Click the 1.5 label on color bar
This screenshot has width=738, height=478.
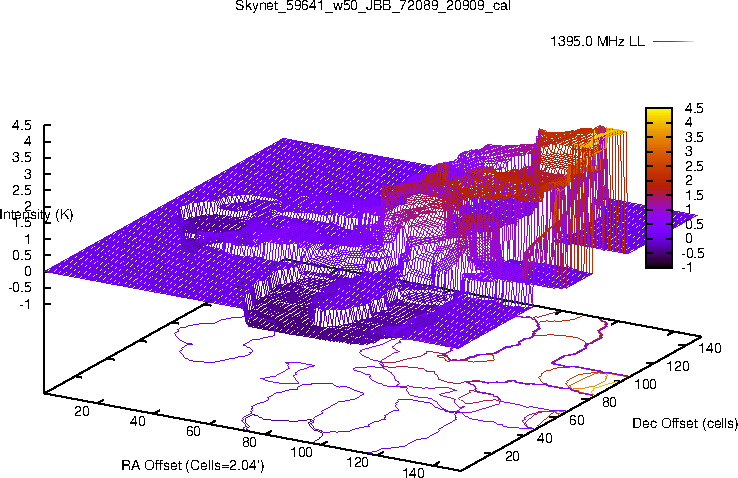click(x=694, y=195)
